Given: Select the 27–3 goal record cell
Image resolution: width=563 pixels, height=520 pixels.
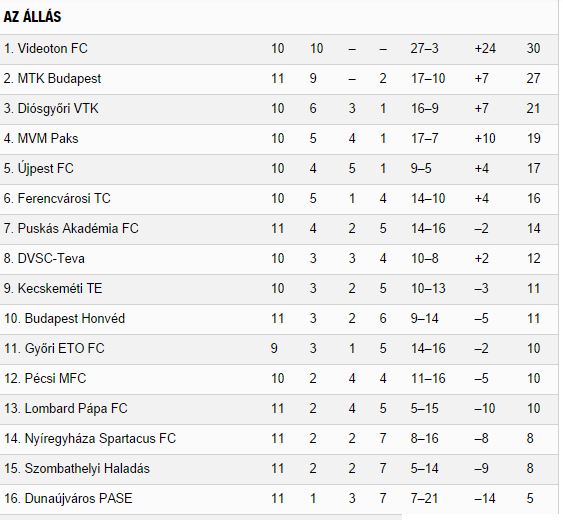Looking at the screenshot, I should coord(424,48).
